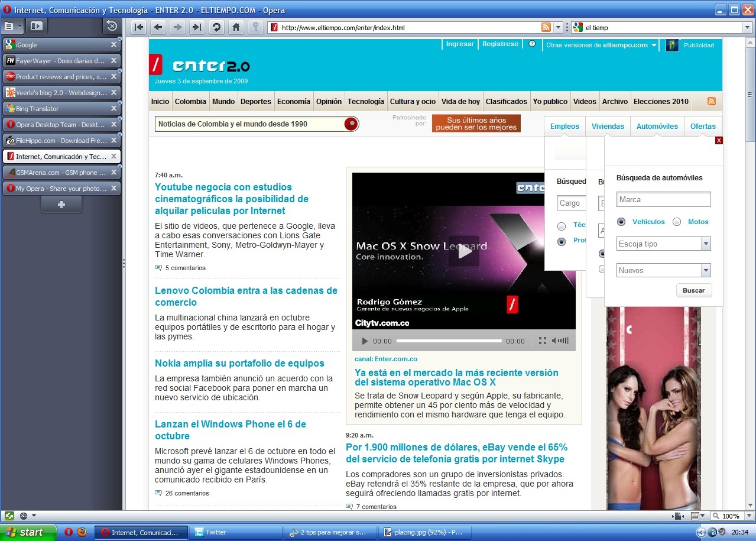This screenshot has height=541, width=756.
Task: Click the orange RSS icon beside Elecciones 2010
Action: coord(712,101)
